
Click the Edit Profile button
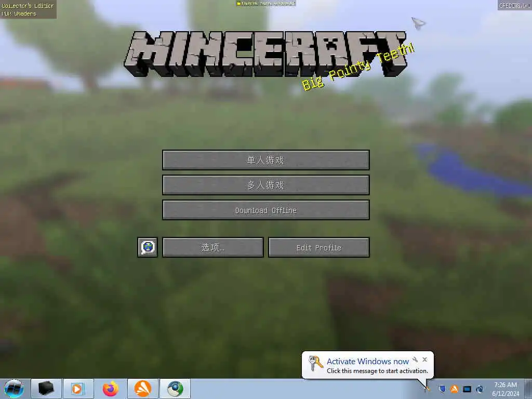point(318,247)
